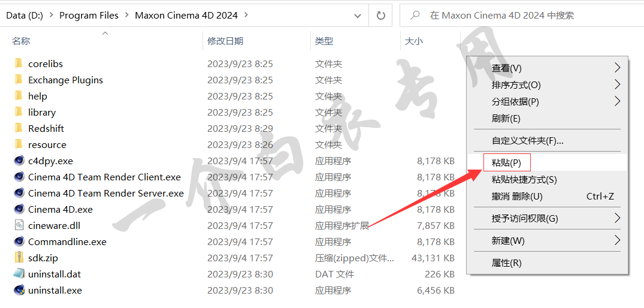Image resolution: width=644 pixels, height=308 pixels.
Task: Click the uninstall.dat file icon
Action: (19, 273)
